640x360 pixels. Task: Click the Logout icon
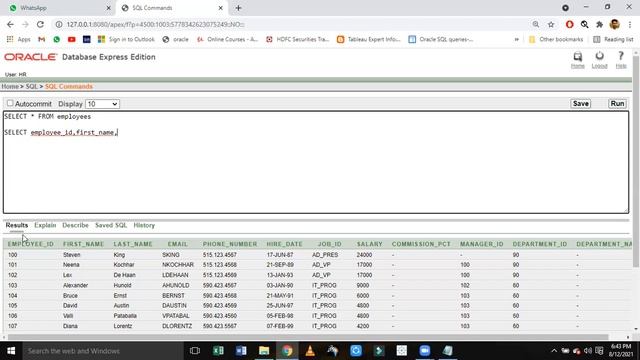(x=599, y=56)
